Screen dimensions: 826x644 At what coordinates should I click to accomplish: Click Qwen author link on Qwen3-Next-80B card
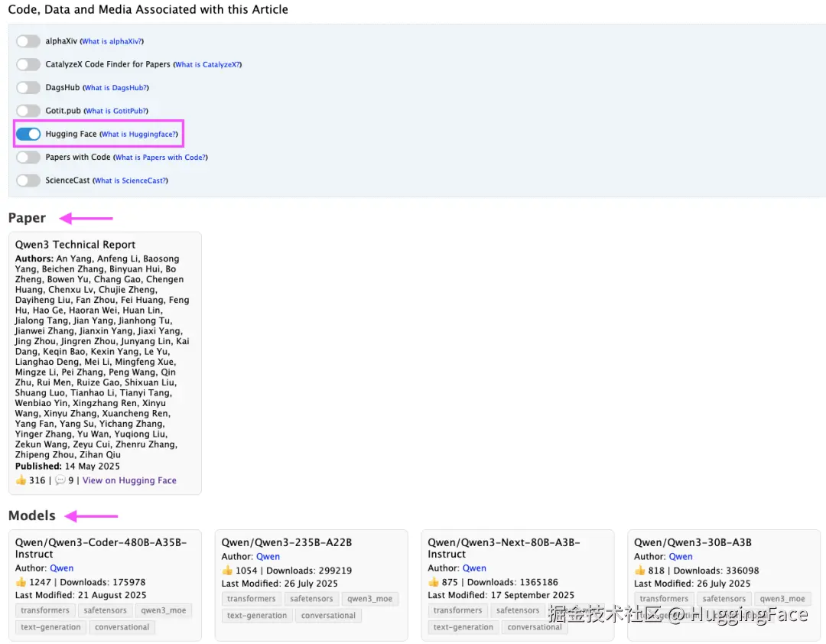coord(475,568)
